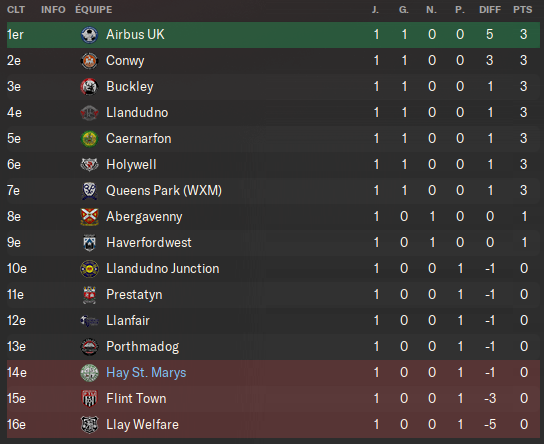Click the Llay Welfare club crest

[89, 425]
